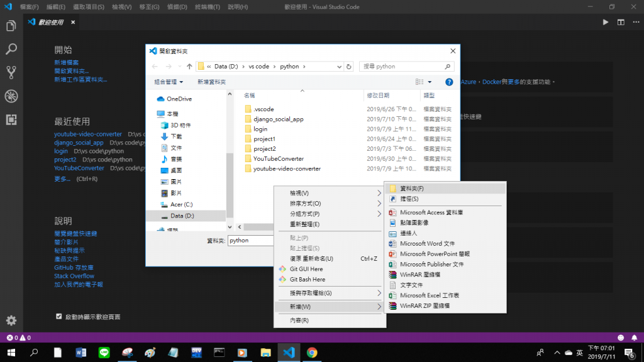Open the GitHub 存放庫 link

pos(74,268)
